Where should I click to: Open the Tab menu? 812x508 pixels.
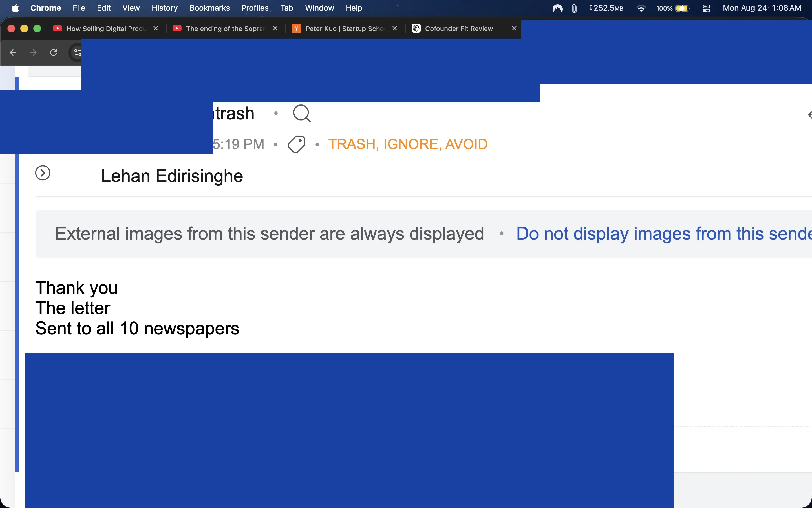(286, 8)
